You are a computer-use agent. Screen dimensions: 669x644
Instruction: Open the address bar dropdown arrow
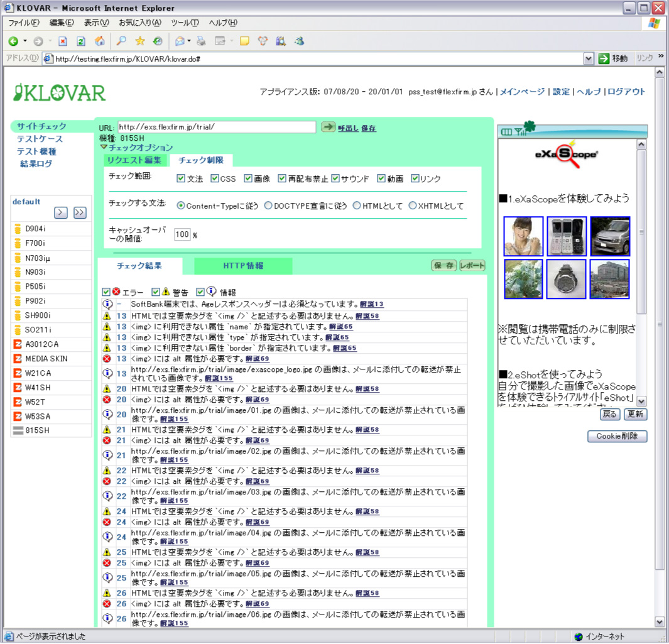(589, 58)
